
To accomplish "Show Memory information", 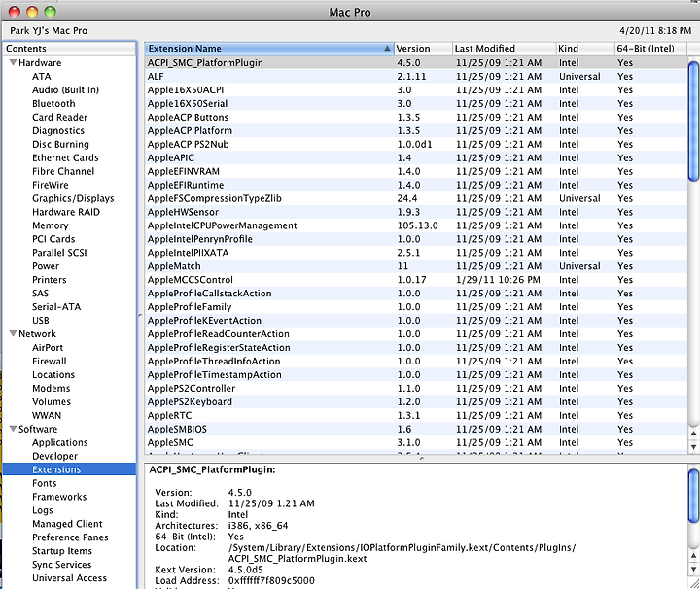I will tap(50, 225).
